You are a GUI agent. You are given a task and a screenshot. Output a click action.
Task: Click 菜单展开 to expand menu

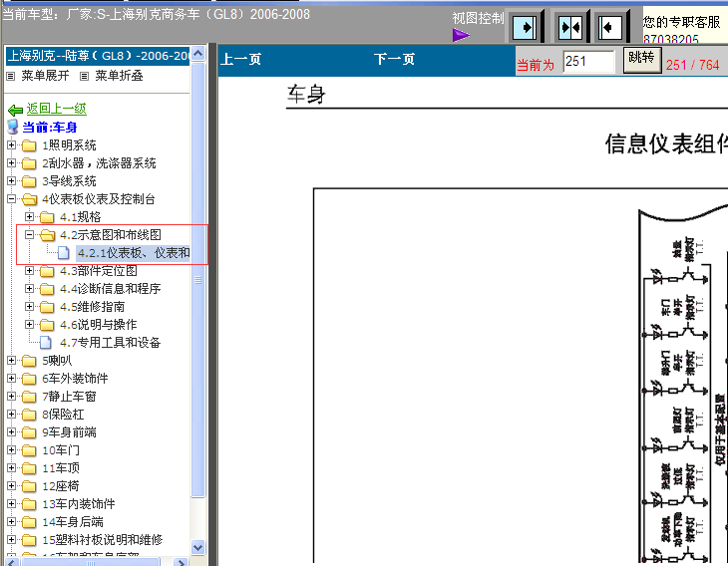45,76
